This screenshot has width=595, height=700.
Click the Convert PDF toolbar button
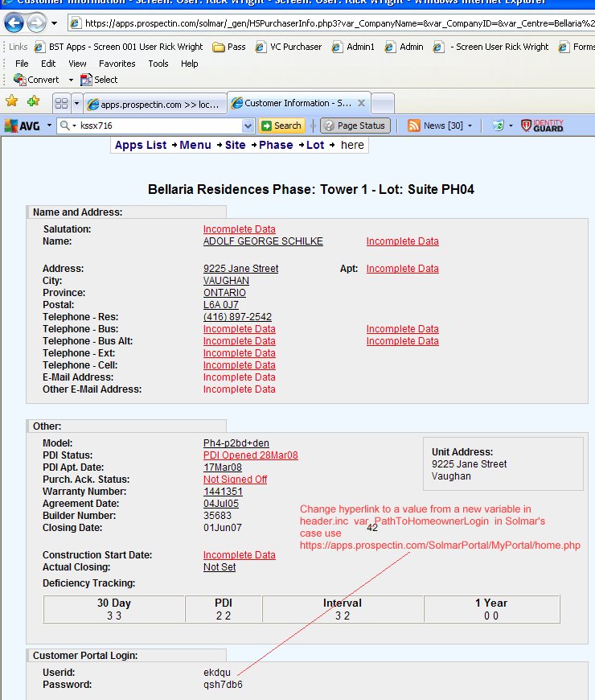pyautogui.click(x=36, y=80)
